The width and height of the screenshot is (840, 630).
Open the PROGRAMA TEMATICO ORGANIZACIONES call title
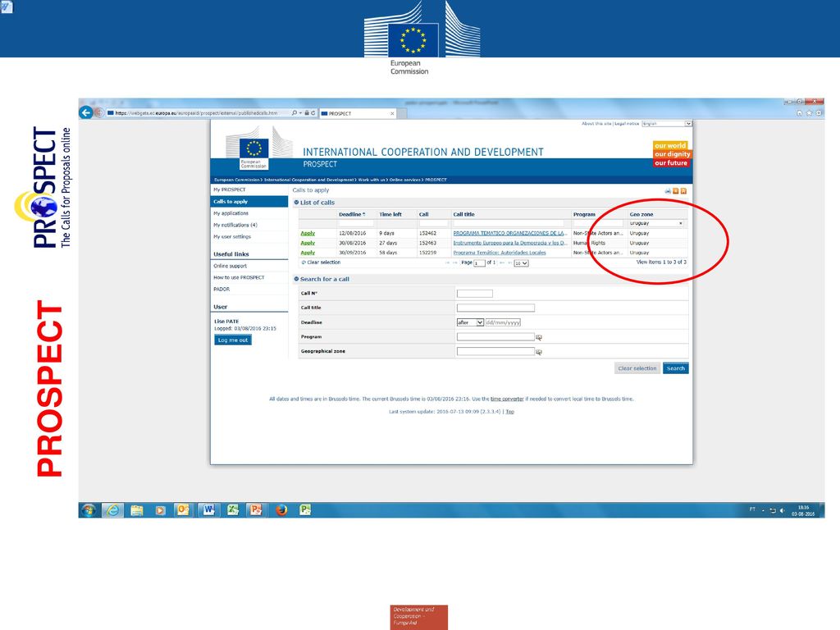click(510, 234)
